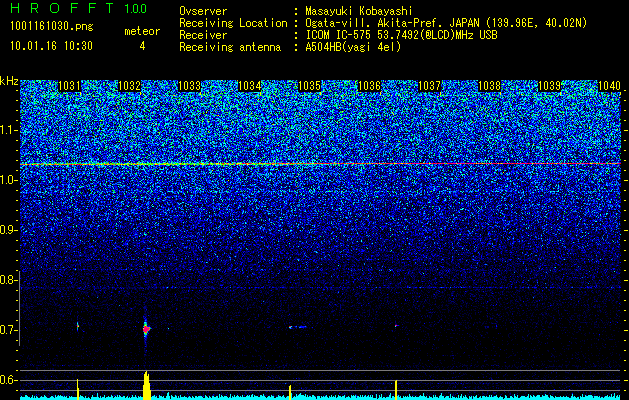Click the 'meteor' label
The image size is (629, 400).
click(x=142, y=31)
